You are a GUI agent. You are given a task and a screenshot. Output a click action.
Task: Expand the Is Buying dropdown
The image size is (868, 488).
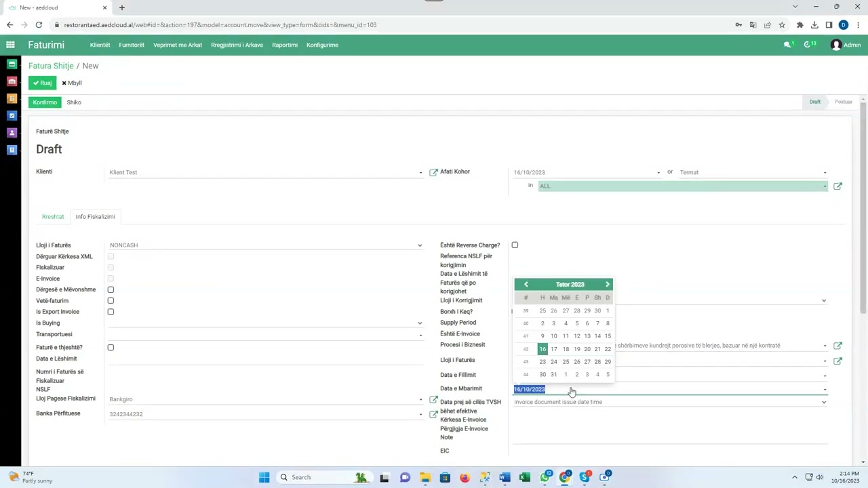[x=420, y=323]
